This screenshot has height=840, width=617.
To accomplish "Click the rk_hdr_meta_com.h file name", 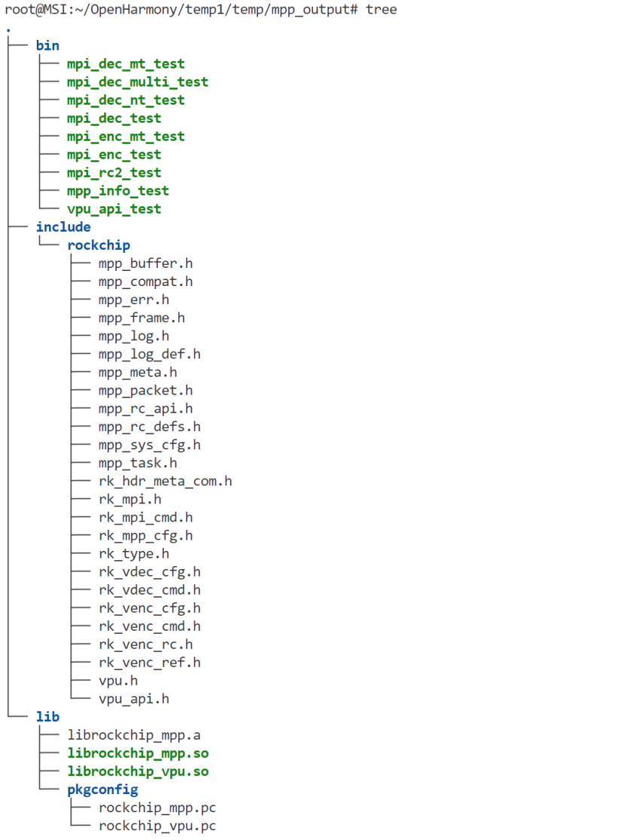I will (x=165, y=481).
